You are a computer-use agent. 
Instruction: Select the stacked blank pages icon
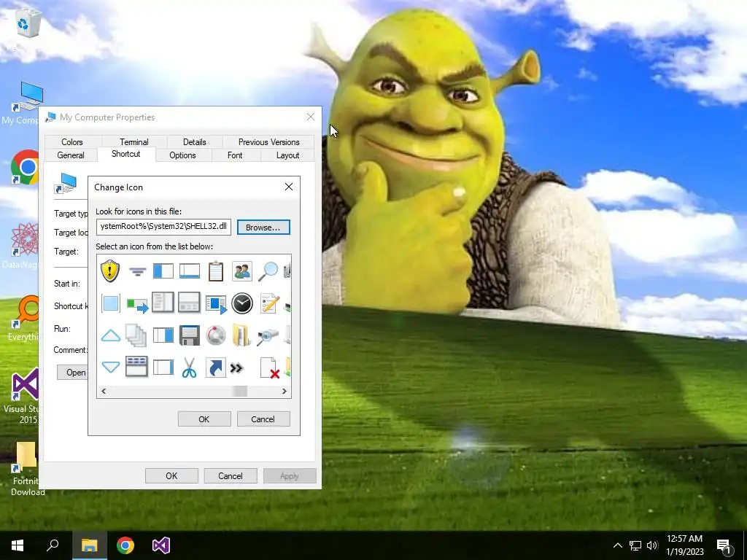(136, 335)
